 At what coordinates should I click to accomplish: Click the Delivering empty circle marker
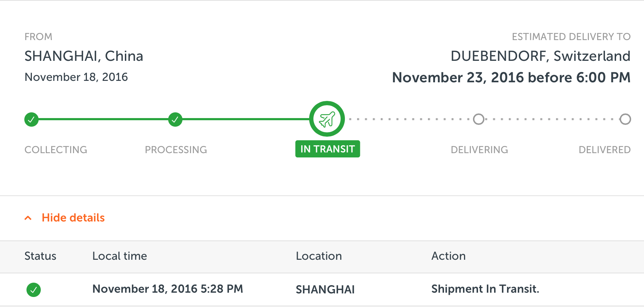click(479, 119)
